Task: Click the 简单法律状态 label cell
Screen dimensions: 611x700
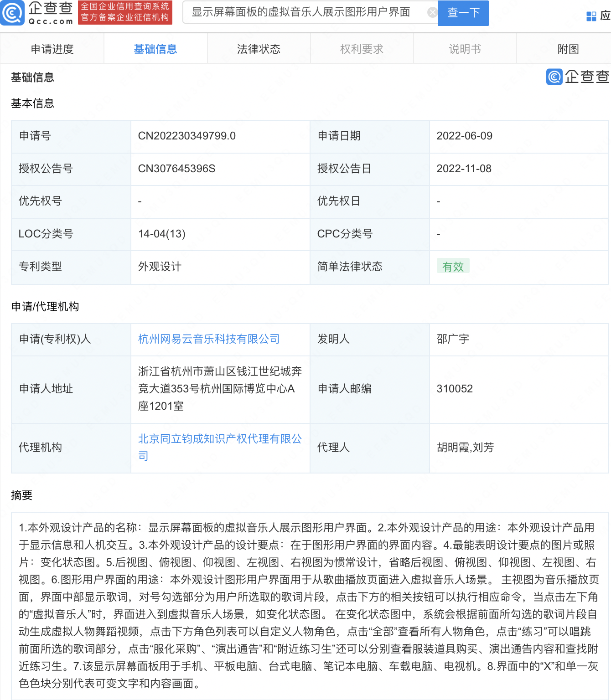Action: coord(369,267)
